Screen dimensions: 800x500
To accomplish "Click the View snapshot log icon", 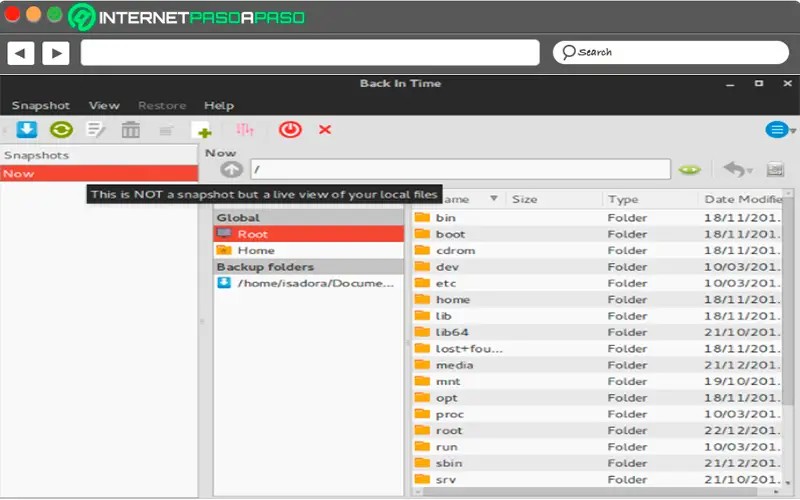I will click(x=166, y=131).
